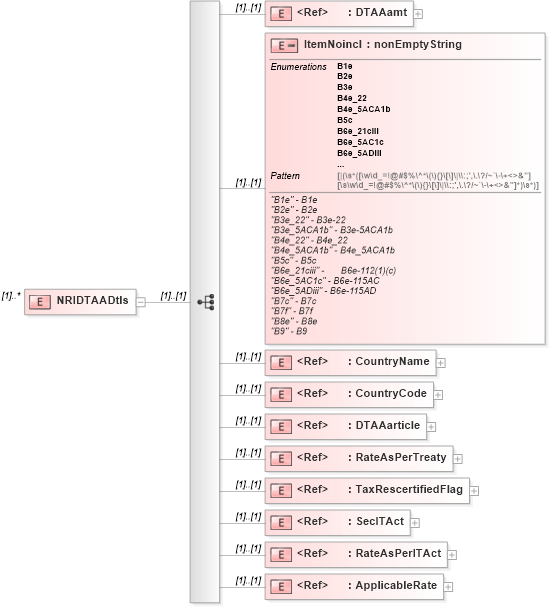Image resolution: width=550 pixels, height=607 pixels.
Task: Click the CountryCode element E icon
Action: click(x=281, y=395)
